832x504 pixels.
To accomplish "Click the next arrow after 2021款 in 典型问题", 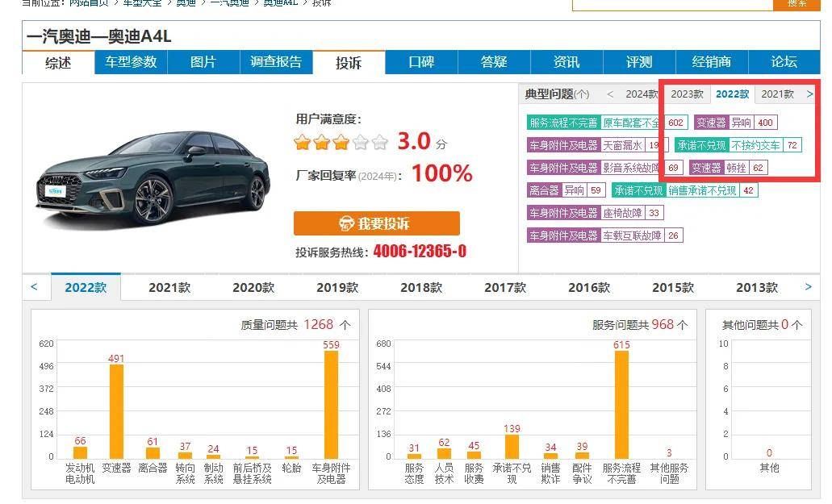I will click(809, 94).
